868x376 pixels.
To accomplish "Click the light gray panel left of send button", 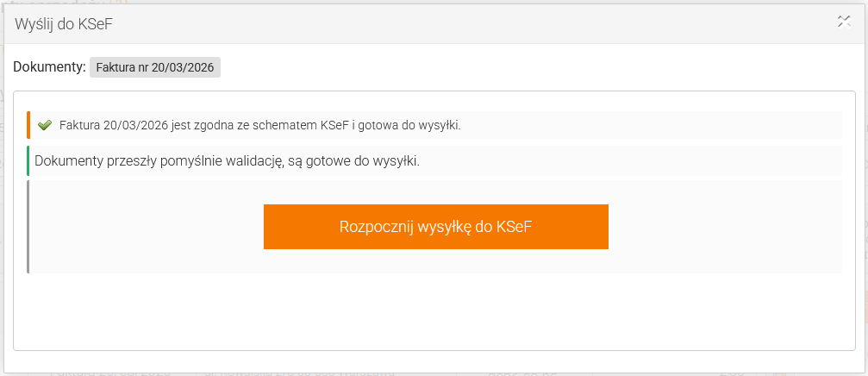I will (147, 227).
